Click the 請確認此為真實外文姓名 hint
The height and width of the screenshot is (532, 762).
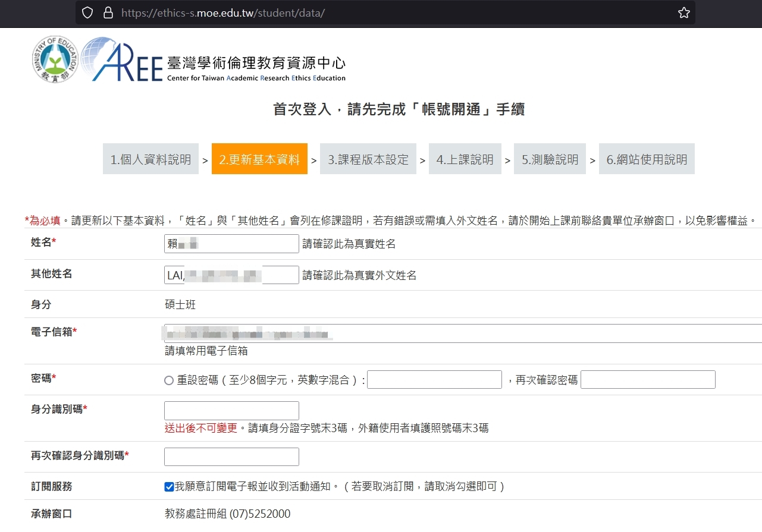359,275
